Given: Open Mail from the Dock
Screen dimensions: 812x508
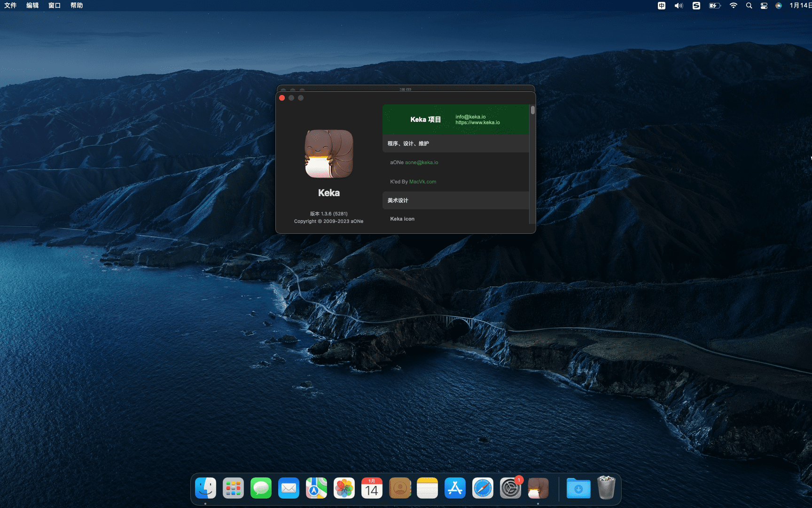Looking at the screenshot, I should 289,488.
